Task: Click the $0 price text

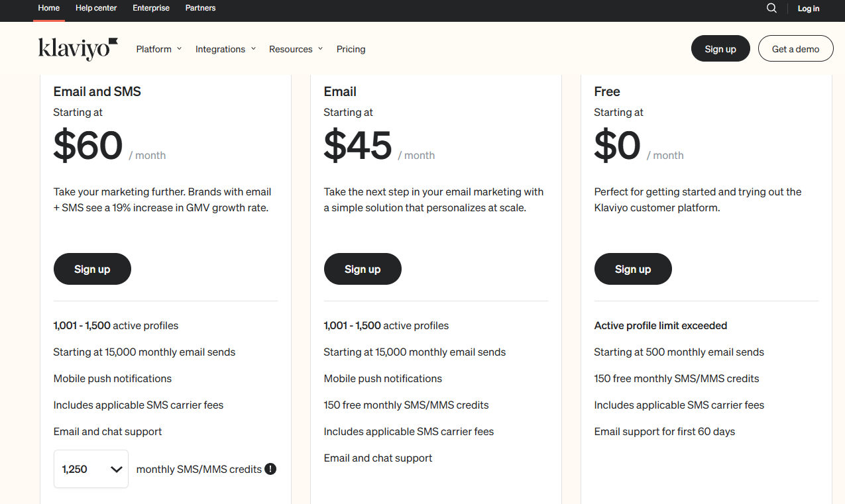Action: tap(618, 146)
